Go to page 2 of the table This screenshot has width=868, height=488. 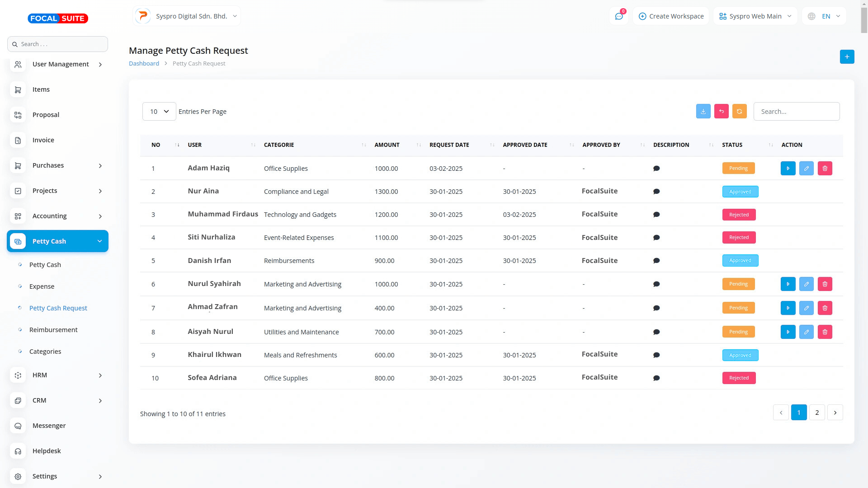(816, 412)
